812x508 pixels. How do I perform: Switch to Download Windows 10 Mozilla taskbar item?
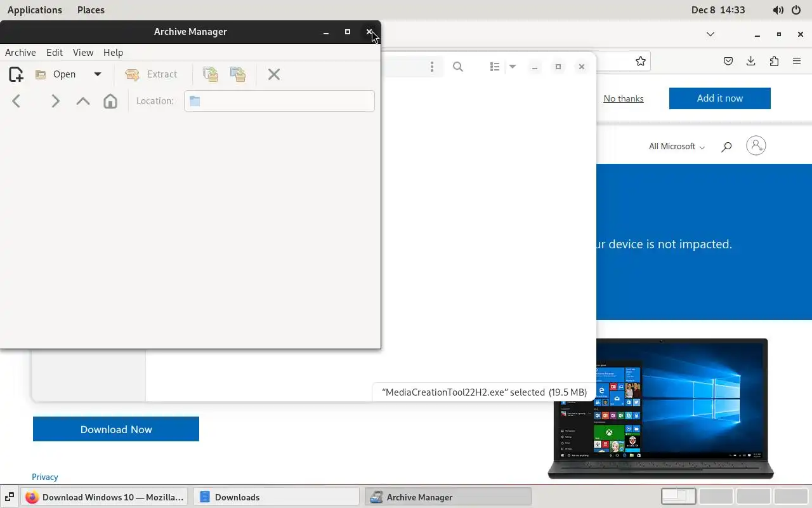coord(104,497)
